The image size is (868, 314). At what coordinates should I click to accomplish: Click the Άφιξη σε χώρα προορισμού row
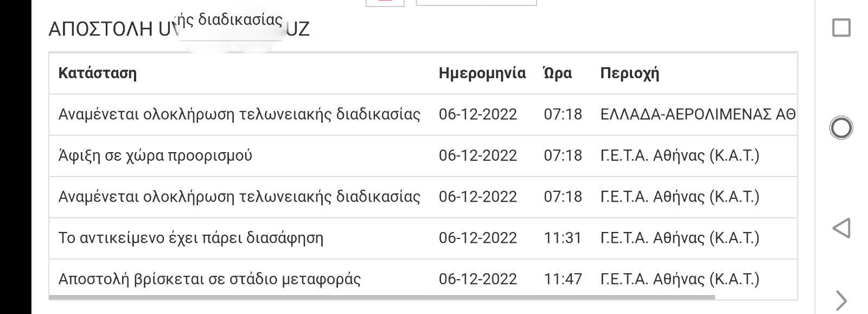pos(423,156)
